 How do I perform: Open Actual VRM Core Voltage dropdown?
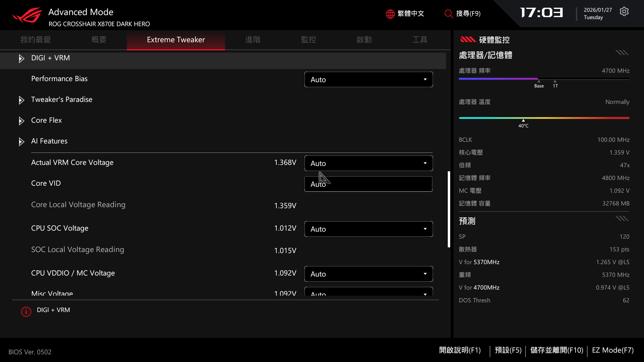click(368, 164)
